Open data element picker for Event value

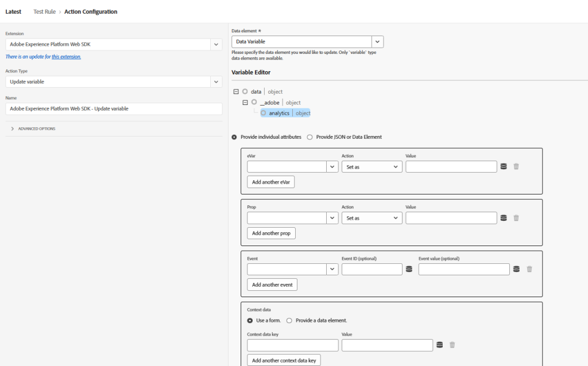[516, 269]
